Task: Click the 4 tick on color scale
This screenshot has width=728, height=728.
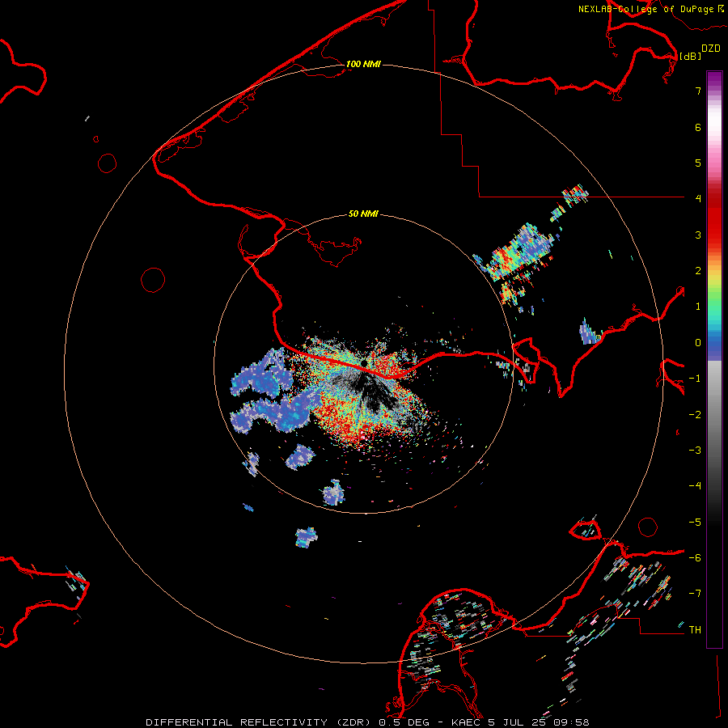Action: [x=698, y=199]
